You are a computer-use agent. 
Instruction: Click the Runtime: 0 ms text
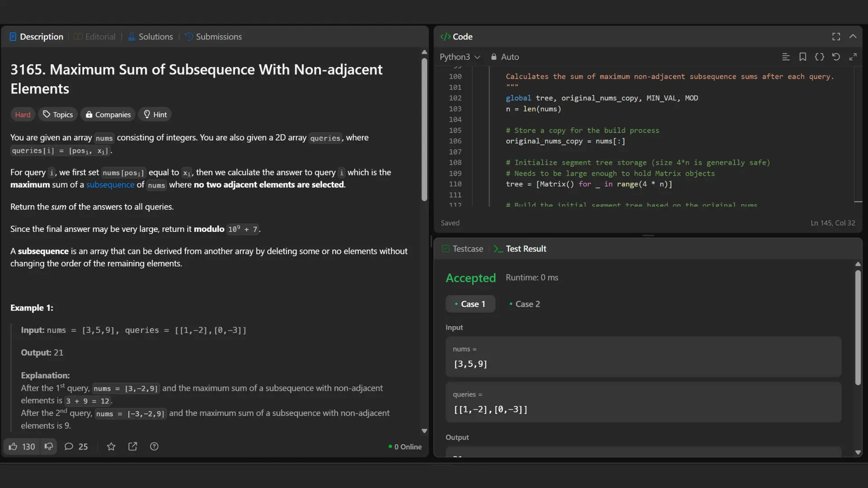pyautogui.click(x=532, y=277)
